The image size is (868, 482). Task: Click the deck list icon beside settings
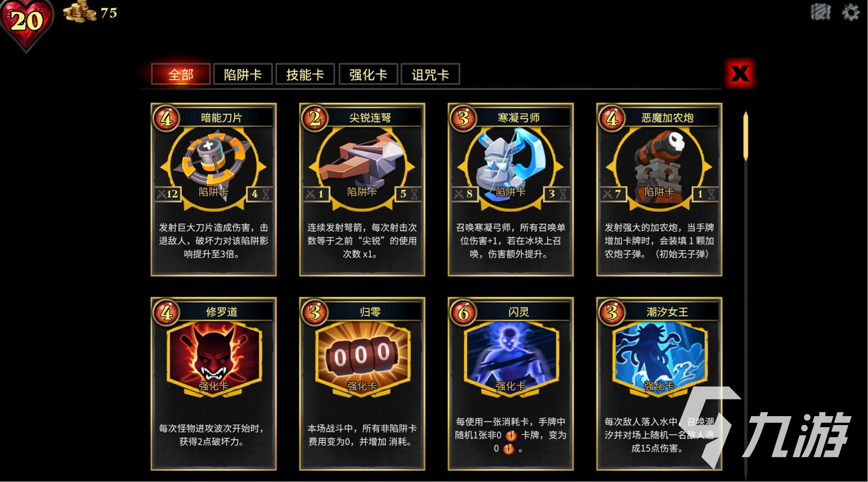tap(820, 12)
